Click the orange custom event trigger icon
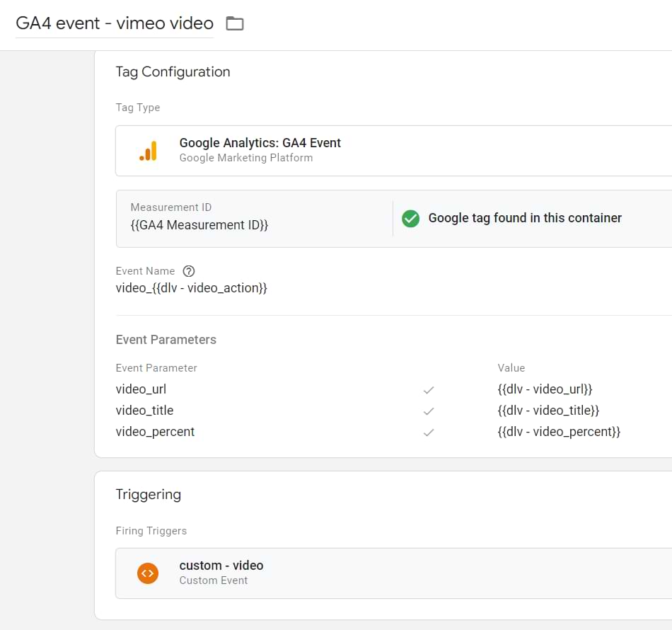The height and width of the screenshot is (630, 672). (148, 573)
